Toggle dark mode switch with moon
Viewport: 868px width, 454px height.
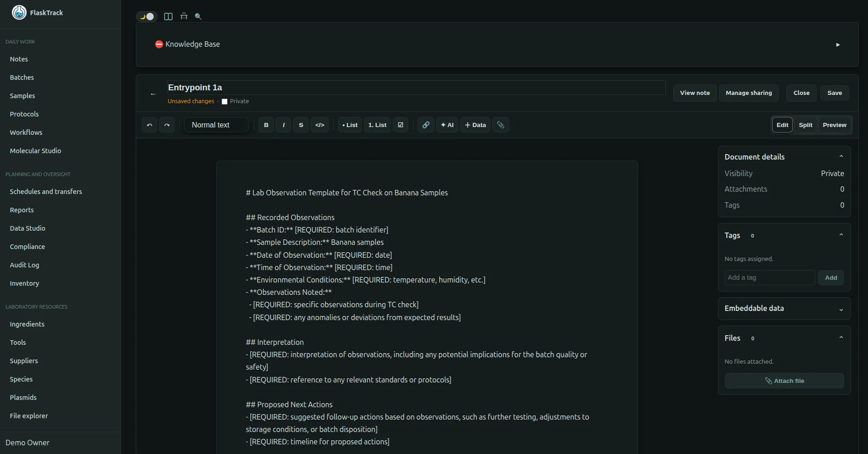147,17
